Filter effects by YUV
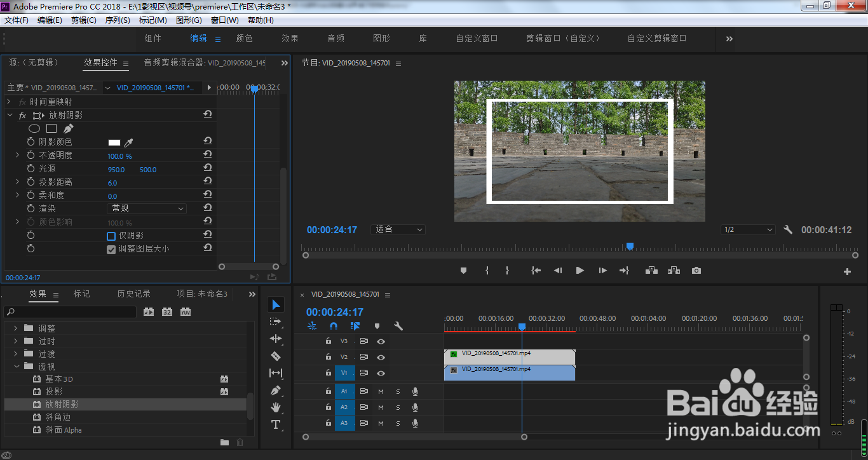The image size is (868, 460). point(186,312)
